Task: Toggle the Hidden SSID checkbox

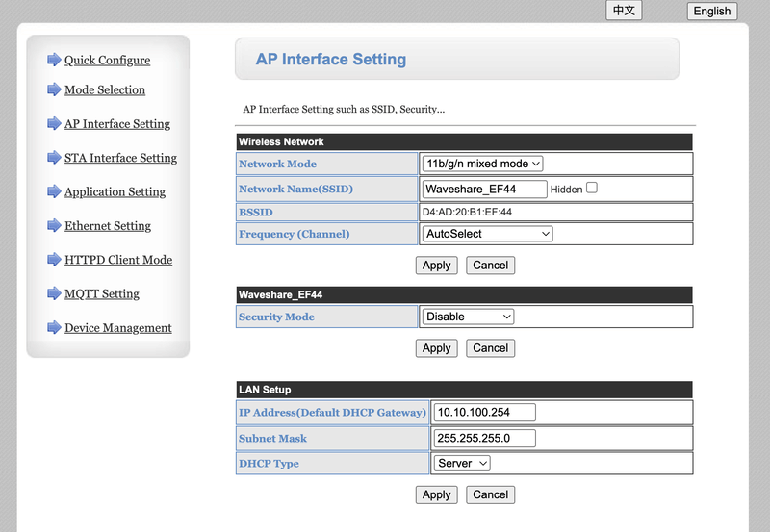Action: [592, 188]
